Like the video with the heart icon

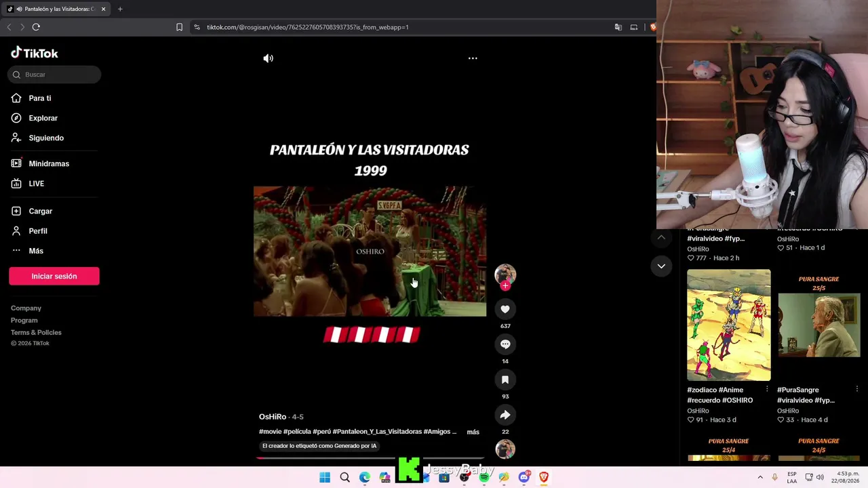505,309
